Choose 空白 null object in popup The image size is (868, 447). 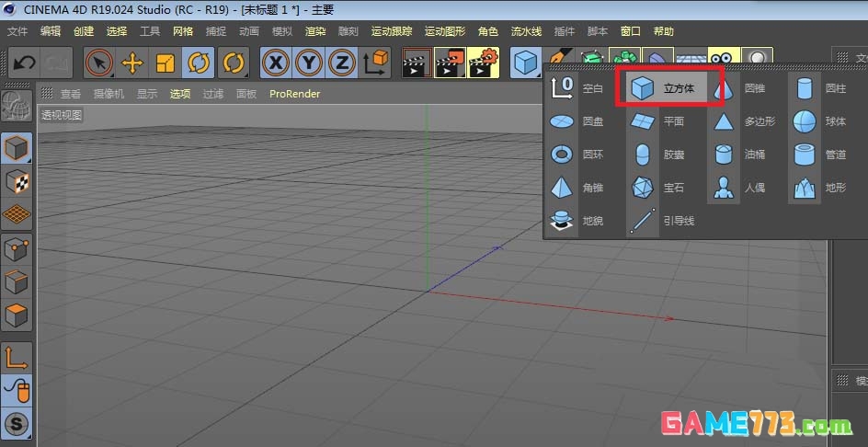(577, 88)
